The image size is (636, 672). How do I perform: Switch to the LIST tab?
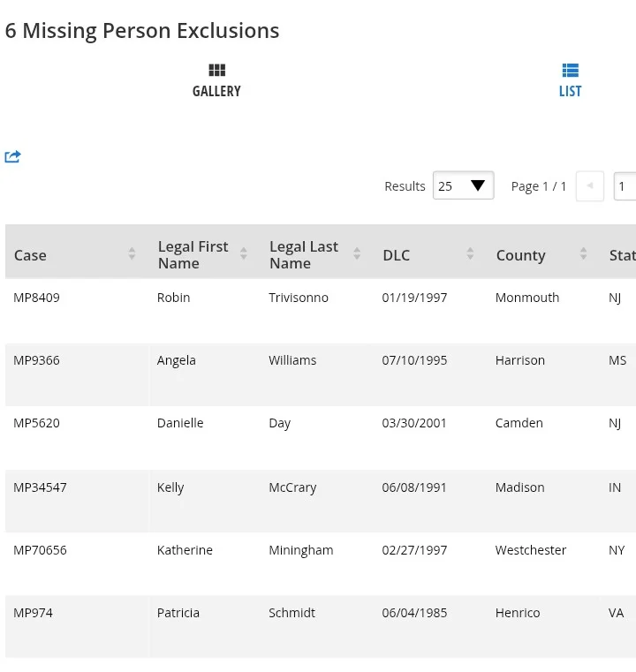coord(570,91)
